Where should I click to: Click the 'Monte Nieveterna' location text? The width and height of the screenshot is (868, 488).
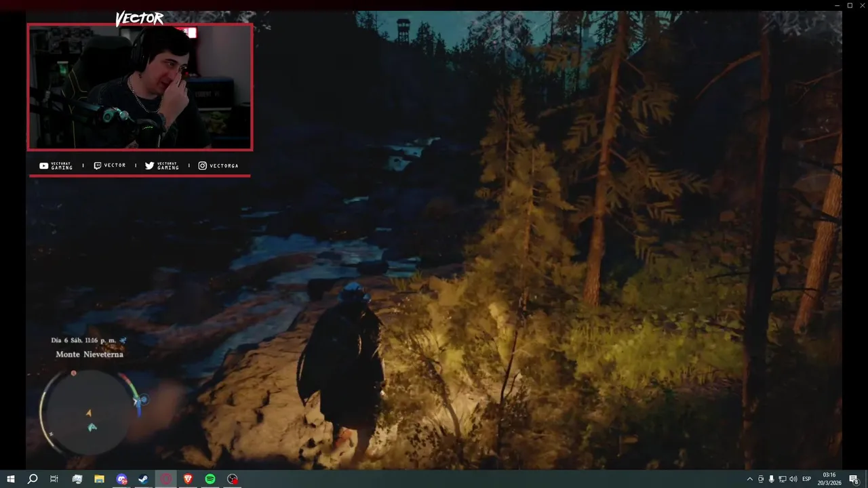pyautogui.click(x=90, y=354)
